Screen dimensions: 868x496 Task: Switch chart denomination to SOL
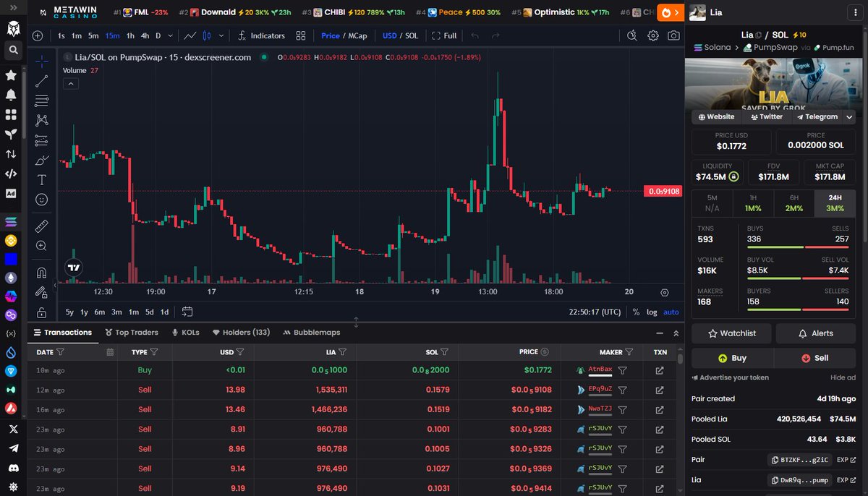pyautogui.click(x=412, y=35)
